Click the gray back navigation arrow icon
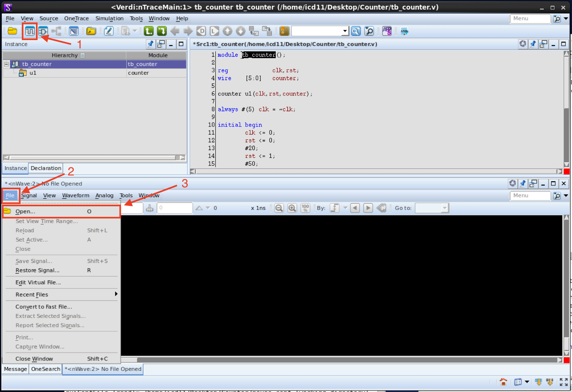Image resolution: width=572 pixels, height=392 pixels. [x=175, y=31]
